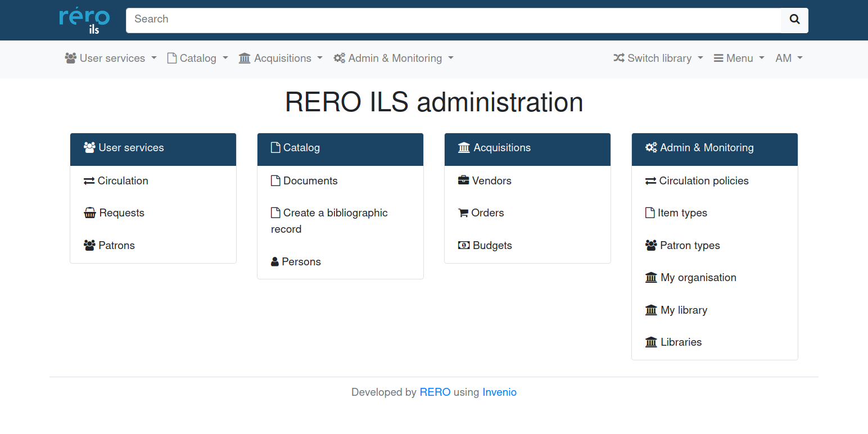Click the magnifying glass search icon

(794, 19)
